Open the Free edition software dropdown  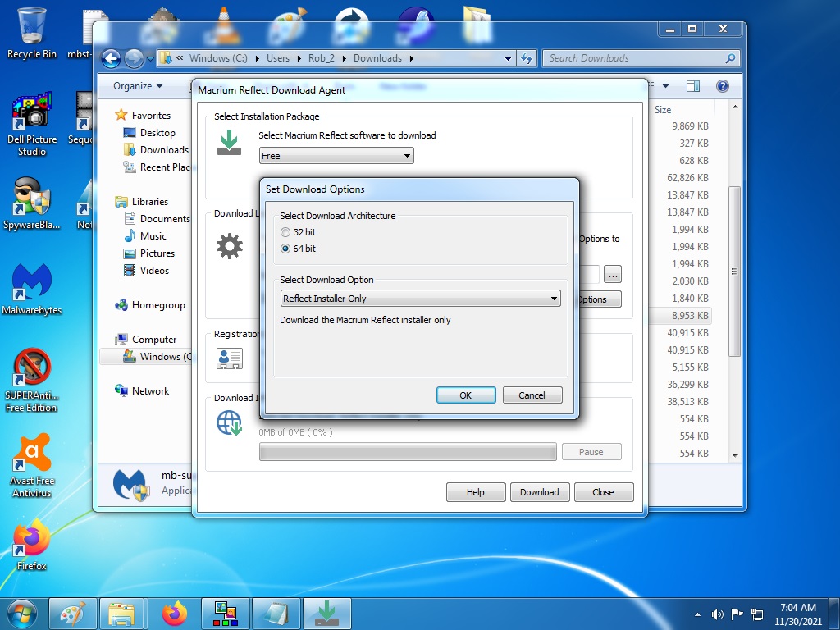tap(336, 156)
